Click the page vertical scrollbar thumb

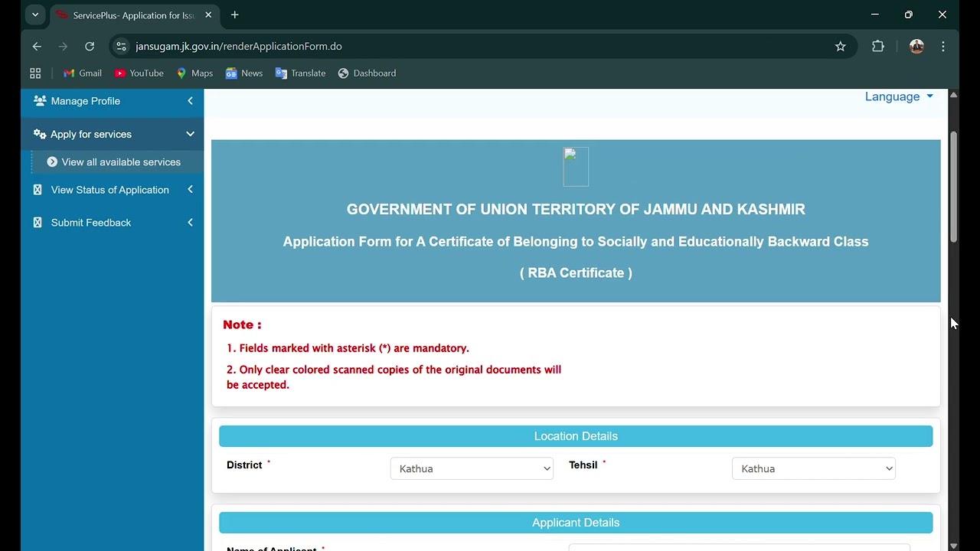pyautogui.click(x=953, y=187)
